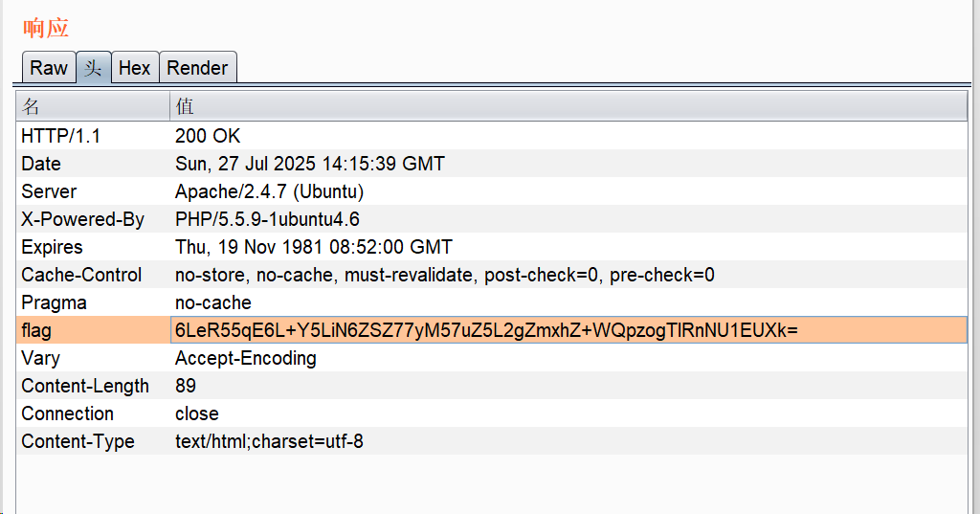
Task: Click the Pragma header row
Action: pyautogui.click(x=54, y=303)
